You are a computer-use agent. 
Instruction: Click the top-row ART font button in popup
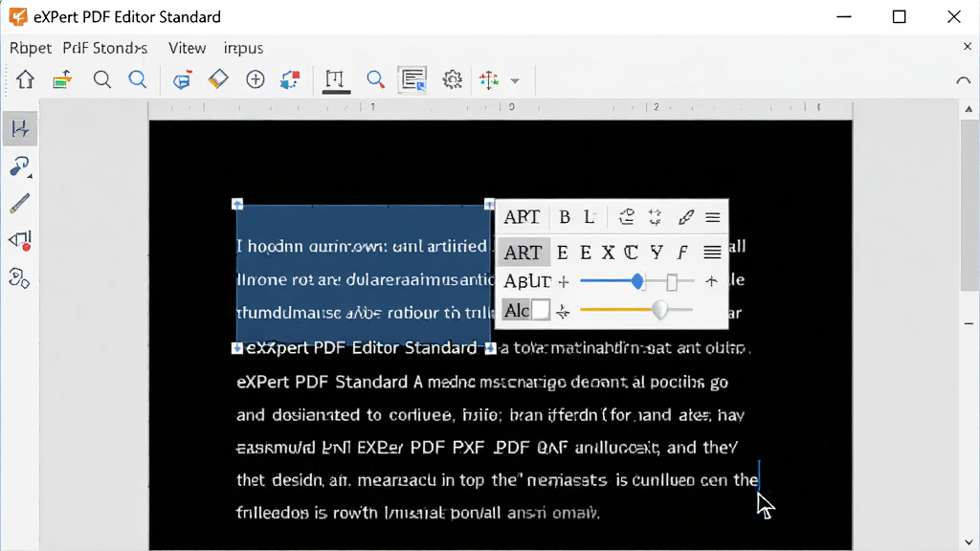(522, 217)
